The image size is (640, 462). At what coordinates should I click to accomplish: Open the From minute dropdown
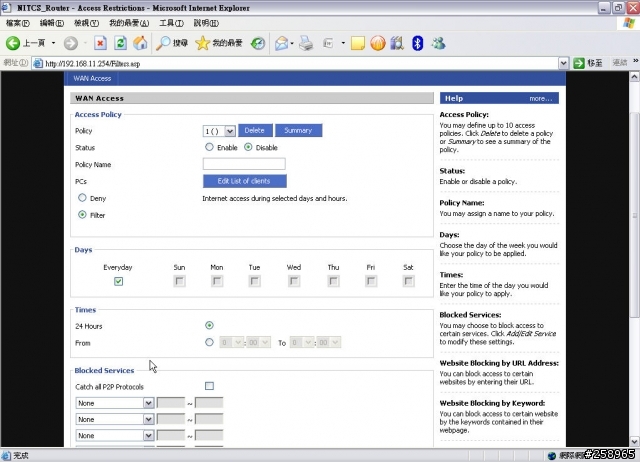click(259, 342)
